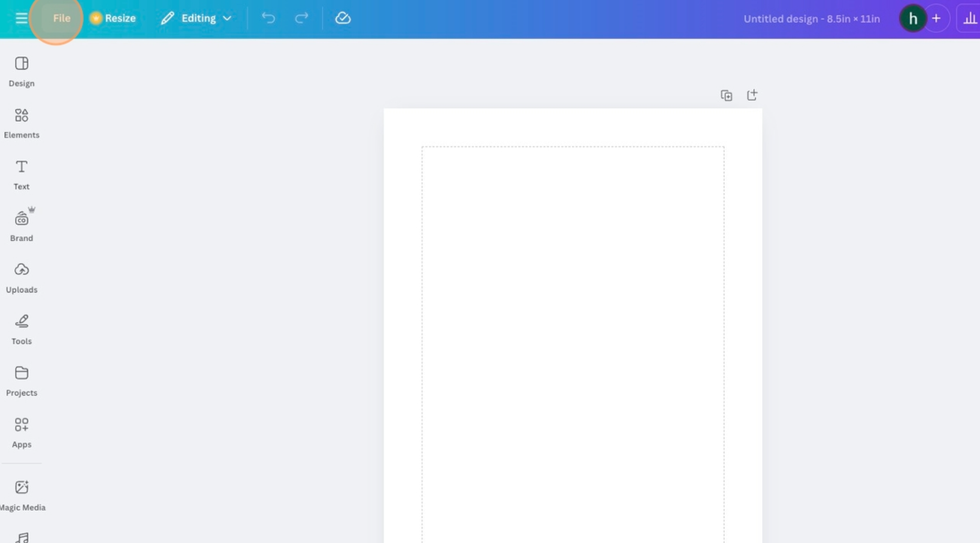Click the add people plus button

click(936, 18)
